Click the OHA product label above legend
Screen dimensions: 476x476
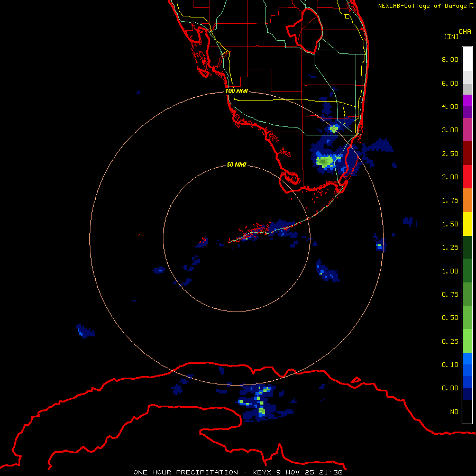pyautogui.click(x=465, y=32)
